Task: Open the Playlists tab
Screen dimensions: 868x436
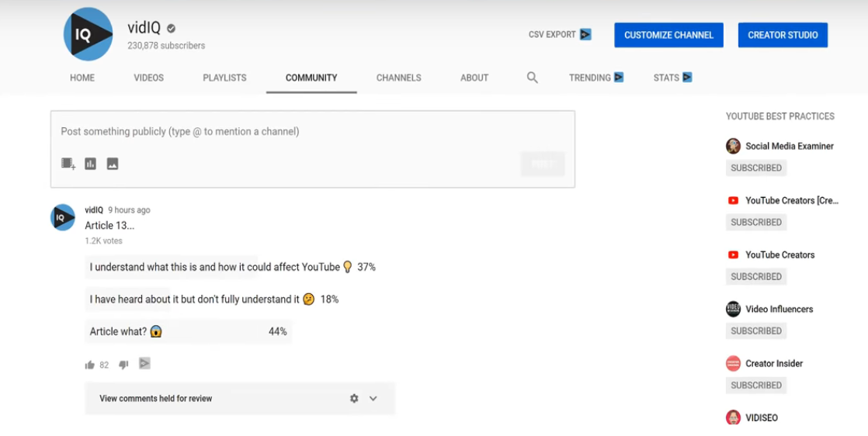Action: [224, 78]
